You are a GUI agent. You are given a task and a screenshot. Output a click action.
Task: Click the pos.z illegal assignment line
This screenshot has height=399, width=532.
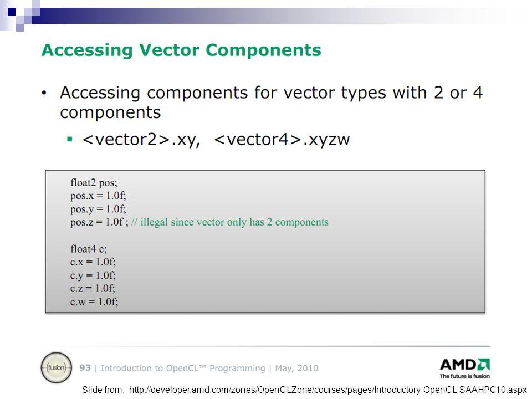[199, 222]
